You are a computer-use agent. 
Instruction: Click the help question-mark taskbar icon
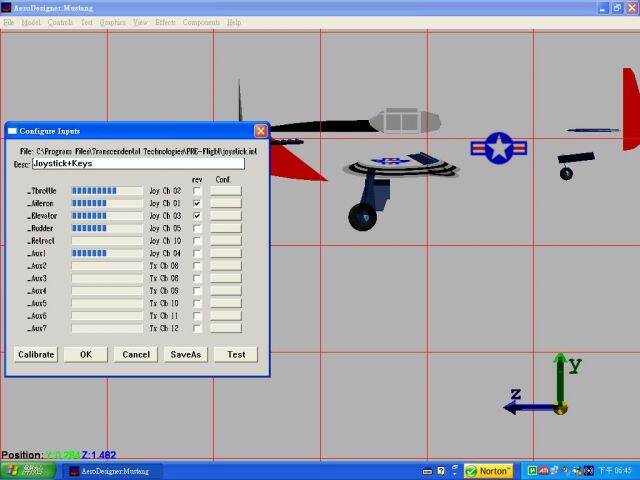click(441, 471)
